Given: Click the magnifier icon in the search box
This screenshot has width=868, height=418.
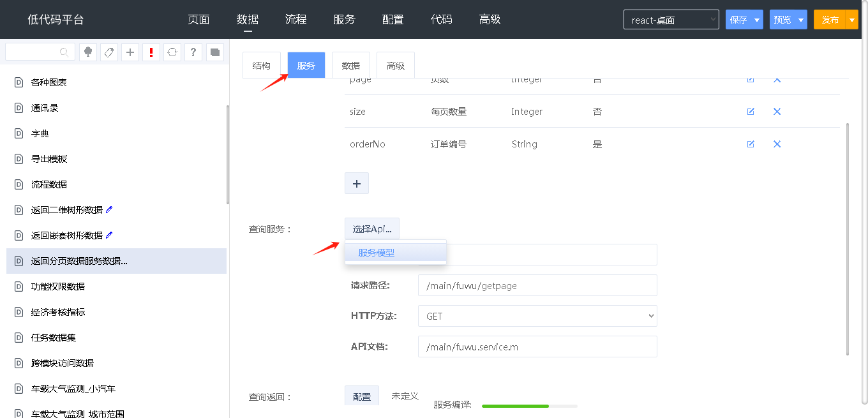Looking at the screenshot, I should pos(64,52).
